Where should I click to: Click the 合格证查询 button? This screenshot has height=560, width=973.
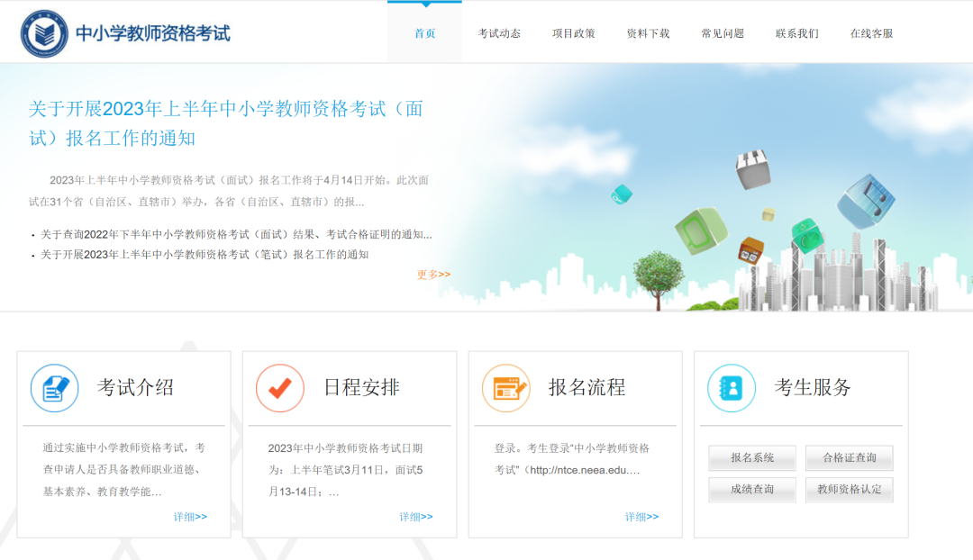tap(849, 458)
